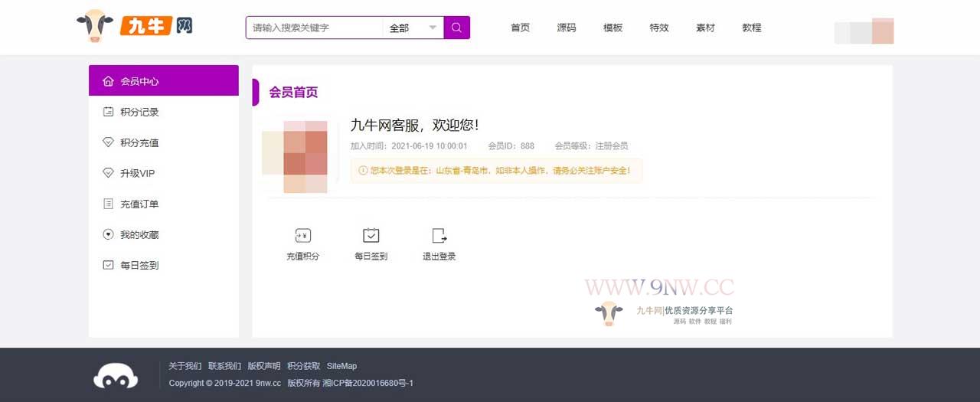
Task: Click the dropdown arrow next to 全部
Action: pyautogui.click(x=433, y=28)
